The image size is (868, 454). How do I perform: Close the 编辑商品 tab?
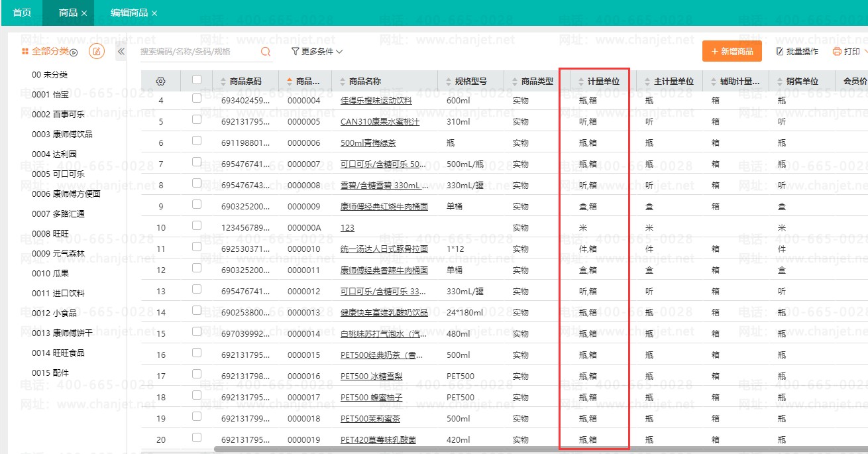tap(154, 13)
